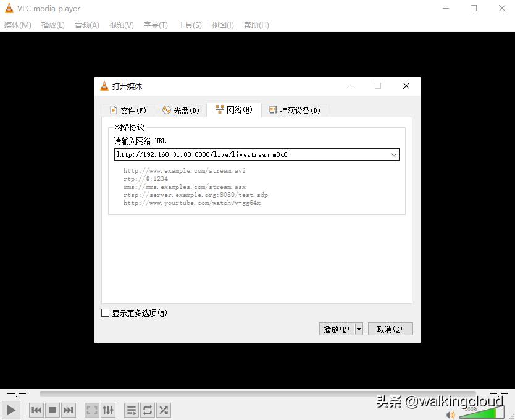
Task: Switch to the 捕获设备 tab
Action: (x=294, y=110)
